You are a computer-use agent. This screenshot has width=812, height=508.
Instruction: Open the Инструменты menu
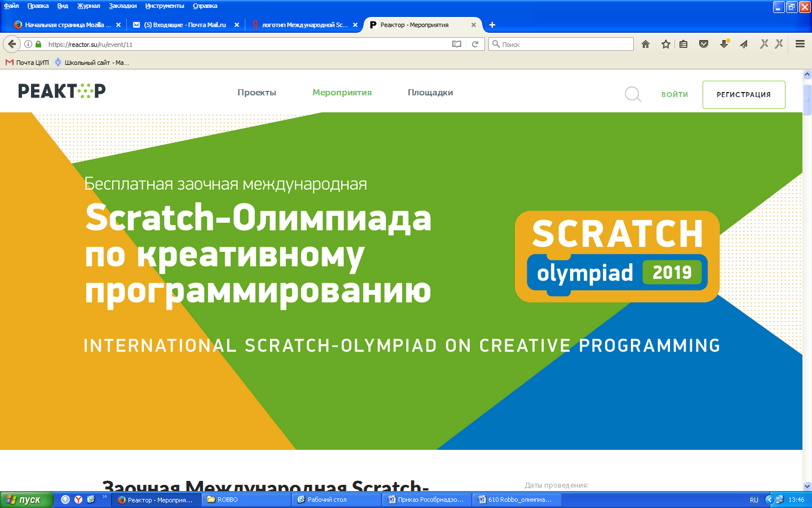[165, 6]
